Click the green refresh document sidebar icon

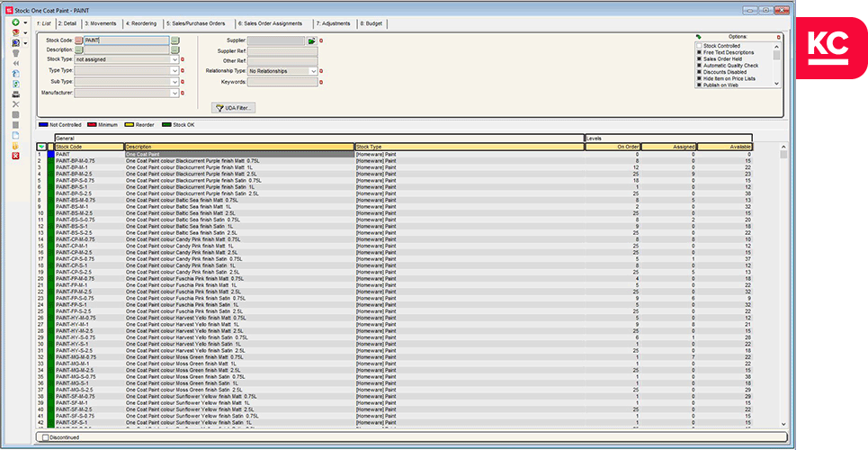pyautogui.click(x=15, y=84)
